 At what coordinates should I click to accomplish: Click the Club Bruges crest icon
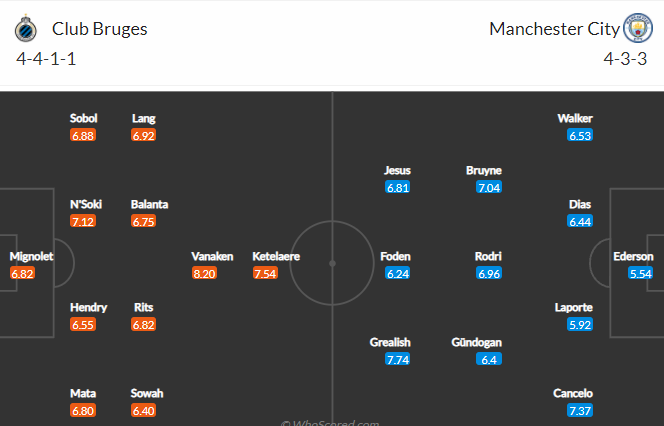(25, 28)
